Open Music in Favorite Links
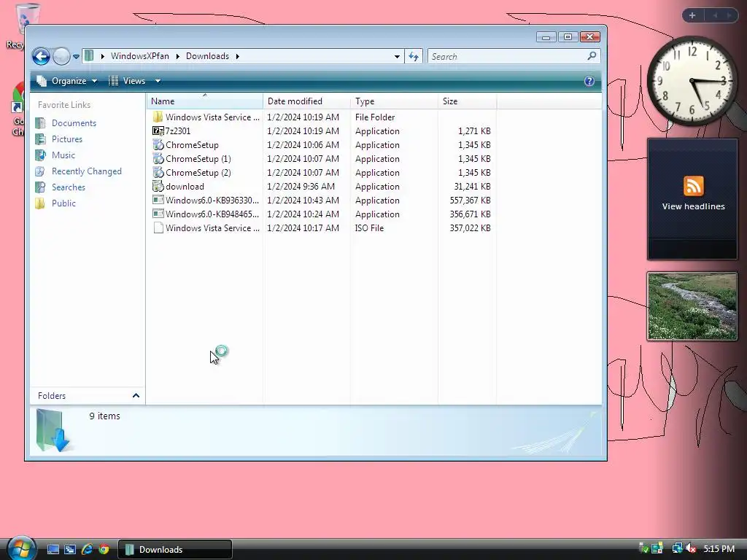The image size is (747, 560). point(63,155)
